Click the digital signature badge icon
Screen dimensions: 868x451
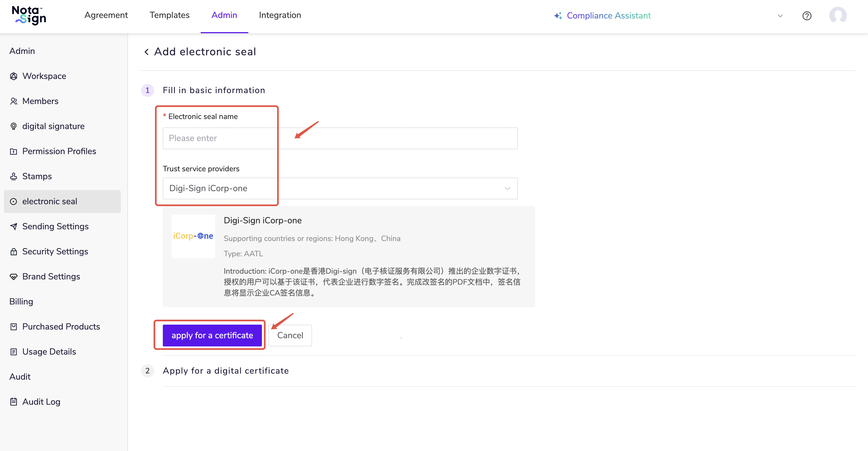[x=14, y=126]
